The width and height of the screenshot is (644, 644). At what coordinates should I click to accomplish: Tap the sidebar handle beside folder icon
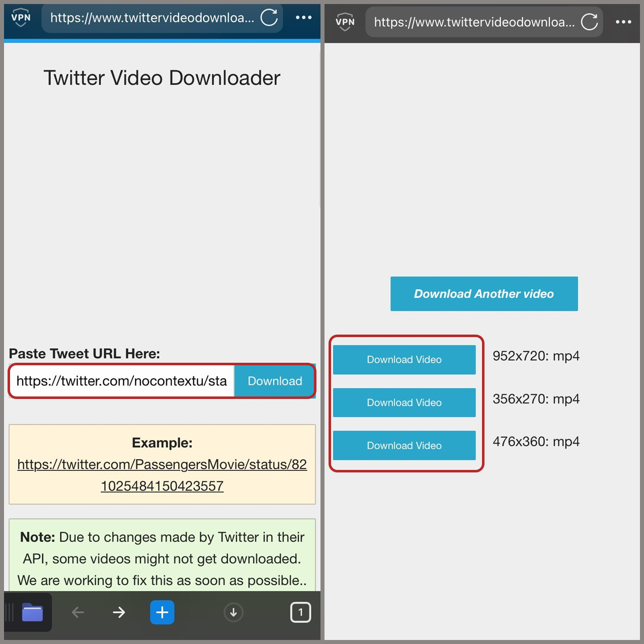[9, 612]
